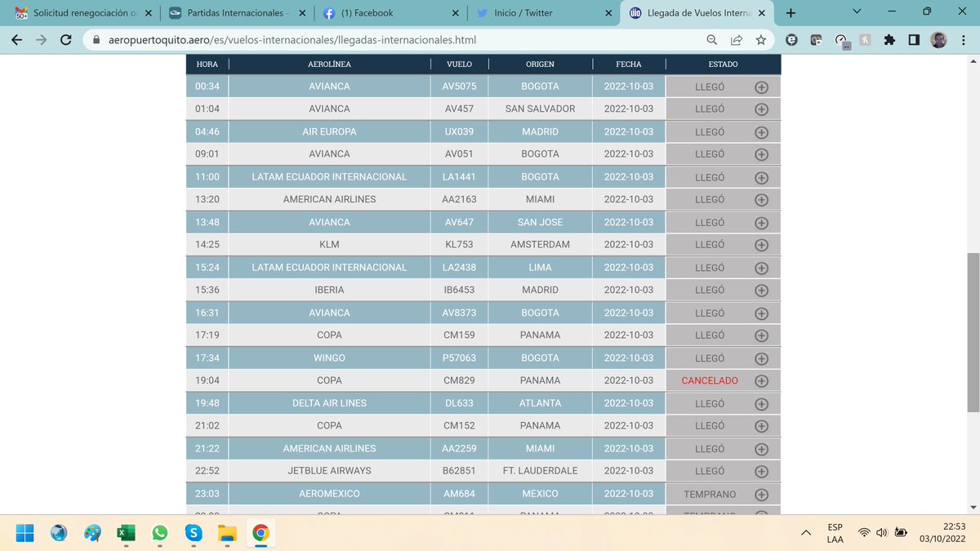Open plus icon for JetBlue flight B62851
This screenshot has height=551, width=980.
(x=761, y=472)
